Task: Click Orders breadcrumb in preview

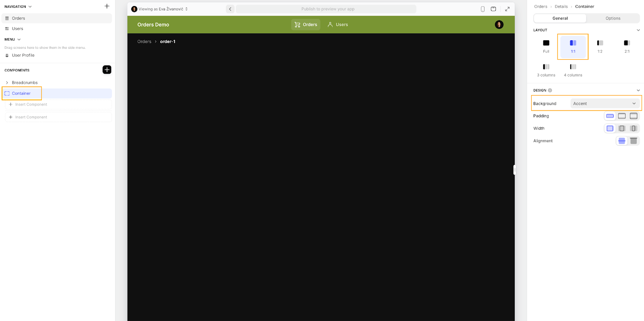Action: (144, 41)
